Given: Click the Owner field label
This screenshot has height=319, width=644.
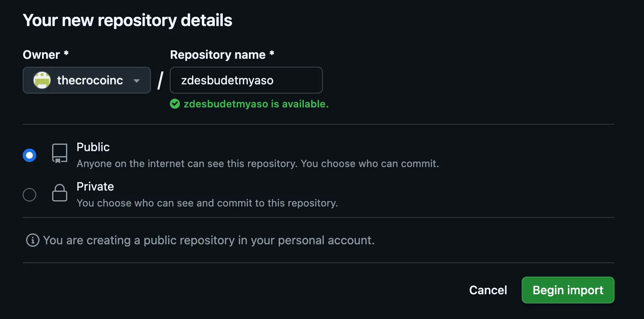Looking at the screenshot, I should click(x=45, y=55).
